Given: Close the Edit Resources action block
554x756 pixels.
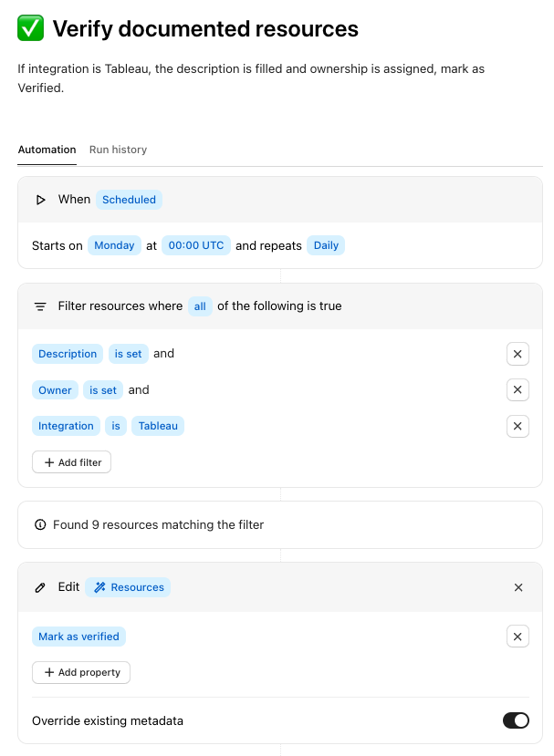Looking at the screenshot, I should pos(518,587).
